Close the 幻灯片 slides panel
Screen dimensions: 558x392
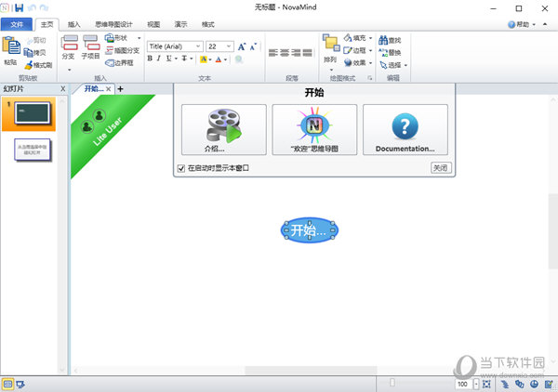63,88
